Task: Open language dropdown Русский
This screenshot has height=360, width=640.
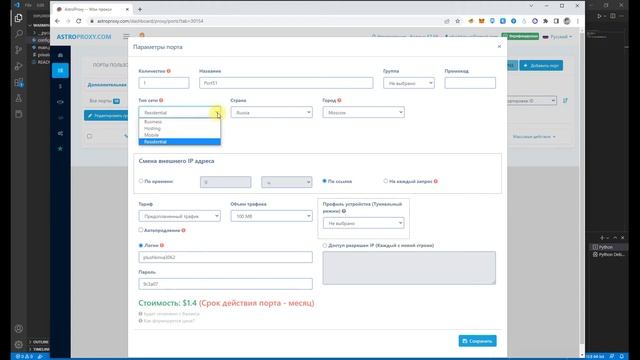Action: 557,37
